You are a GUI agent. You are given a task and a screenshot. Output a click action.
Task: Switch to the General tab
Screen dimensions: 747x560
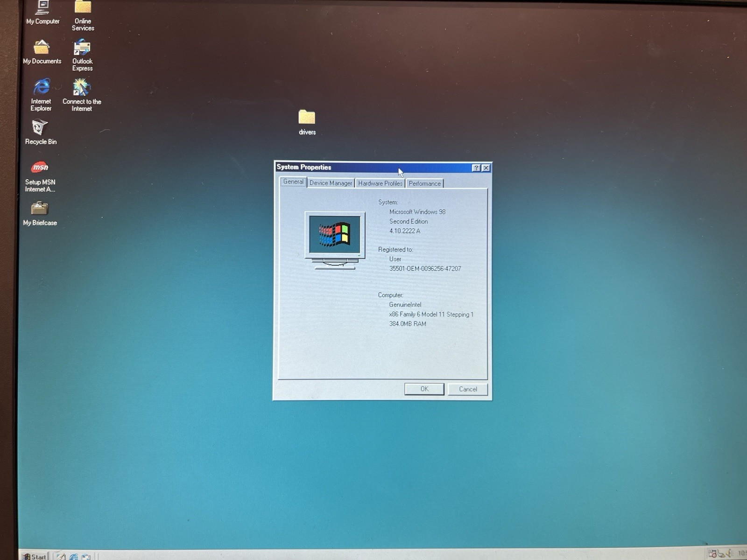pos(293,182)
